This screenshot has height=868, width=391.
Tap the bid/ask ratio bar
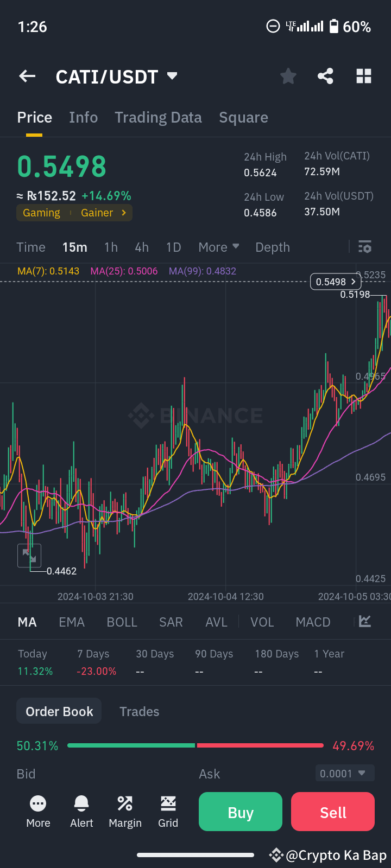[x=195, y=745]
